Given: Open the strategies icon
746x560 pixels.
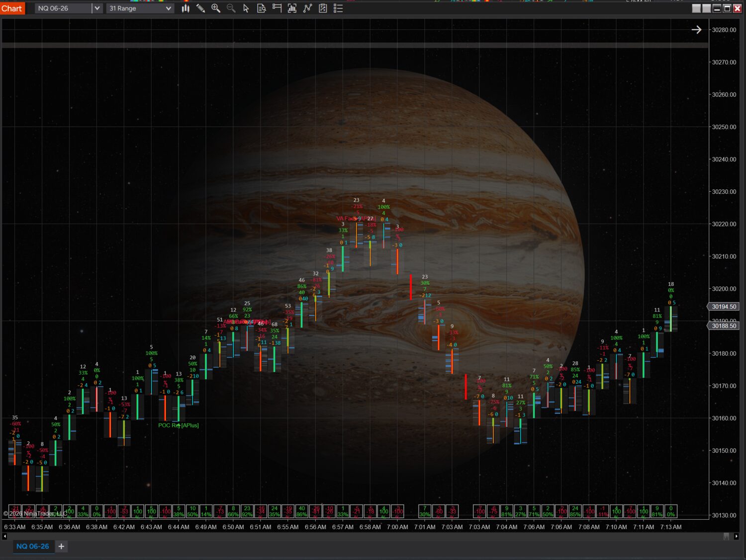Looking at the screenshot, I should click(x=323, y=8).
